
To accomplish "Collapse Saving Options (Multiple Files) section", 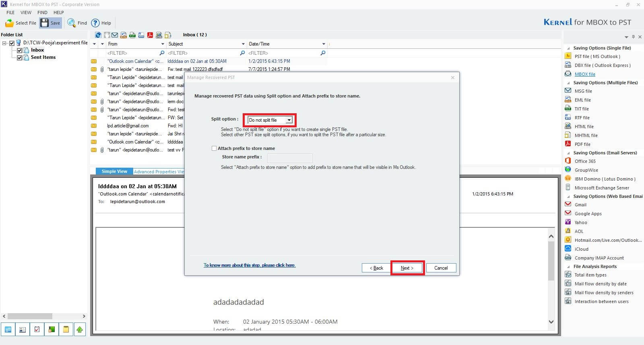I will click(568, 83).
